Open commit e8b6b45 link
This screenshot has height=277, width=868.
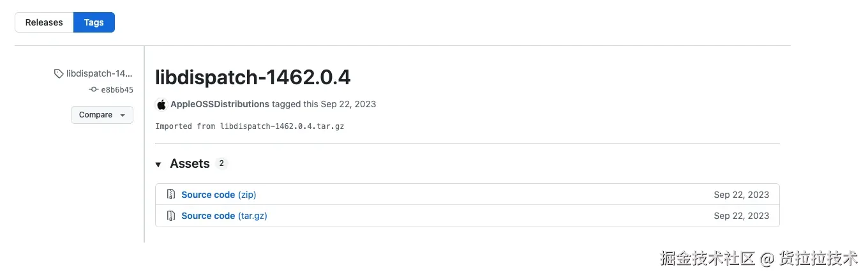click(x=117, y=90)
